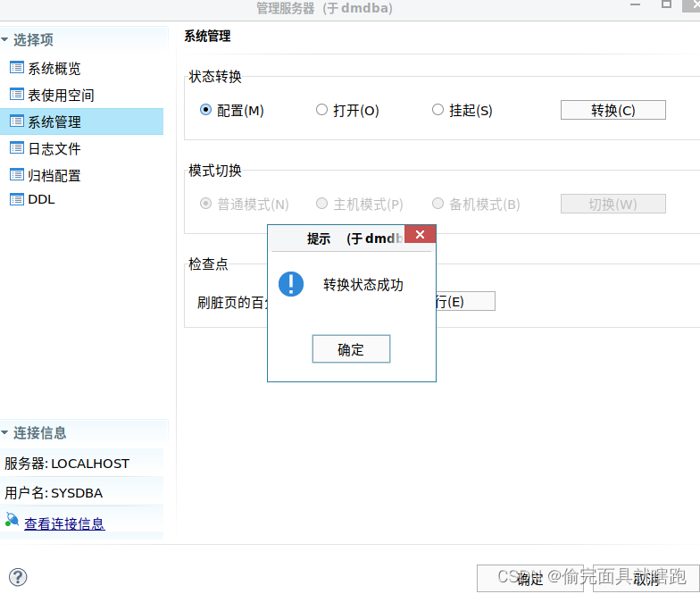Click the connection info icon beside 查看连接信息
This screenshot has height=594, width=700.
click(12, 520)
